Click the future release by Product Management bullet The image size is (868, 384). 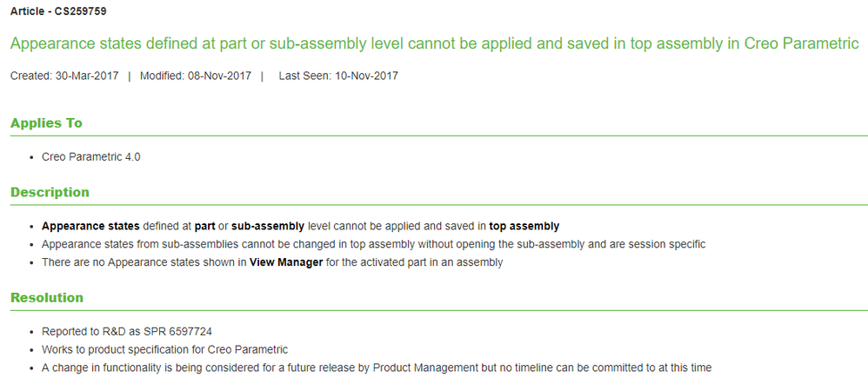tap(377, 367)
